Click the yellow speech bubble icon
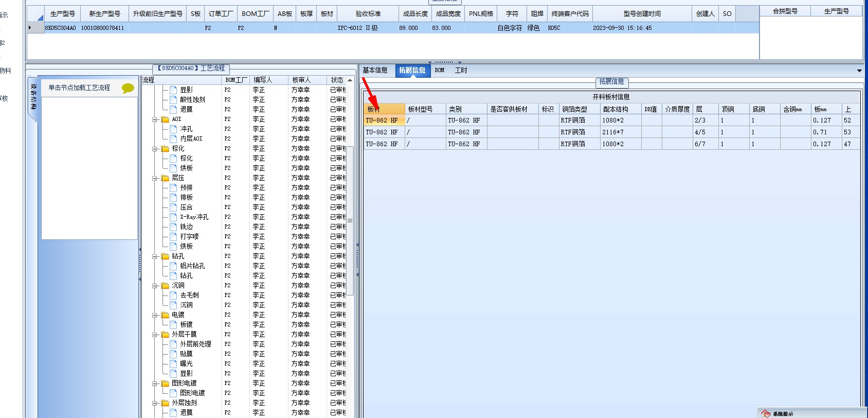Screen dimensions: 868x418 click(128, 88)
